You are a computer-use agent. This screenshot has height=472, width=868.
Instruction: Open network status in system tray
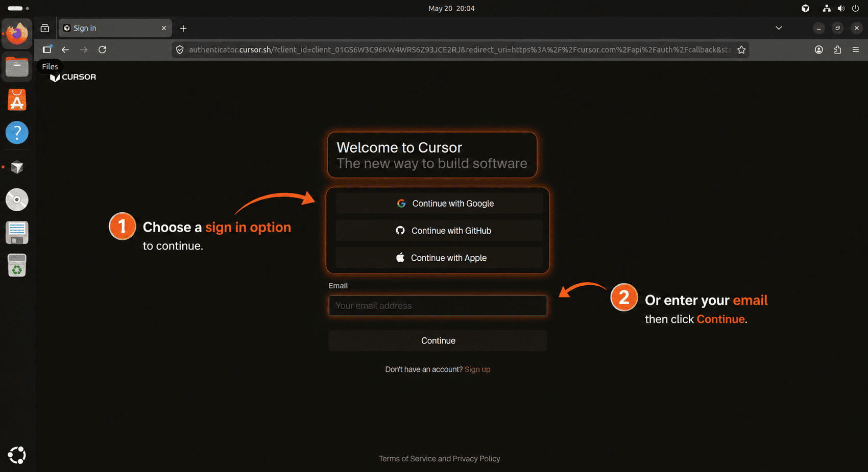[827, 8]
